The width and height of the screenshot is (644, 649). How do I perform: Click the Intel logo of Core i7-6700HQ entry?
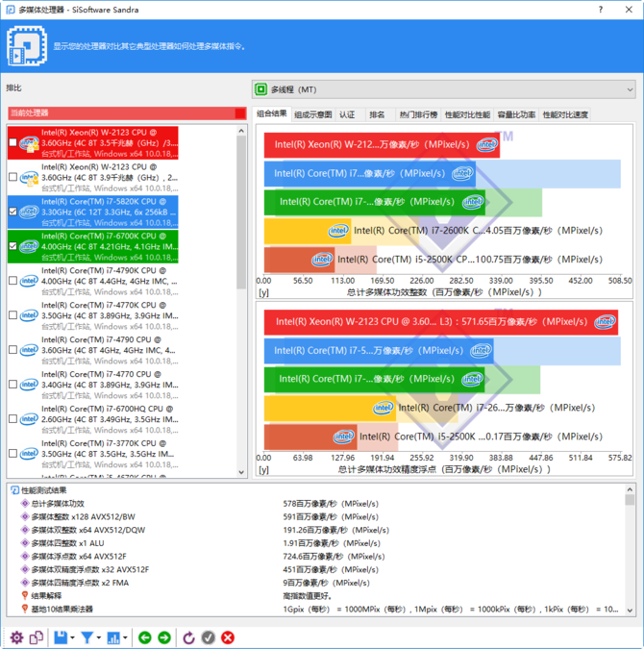coord(29,419)
